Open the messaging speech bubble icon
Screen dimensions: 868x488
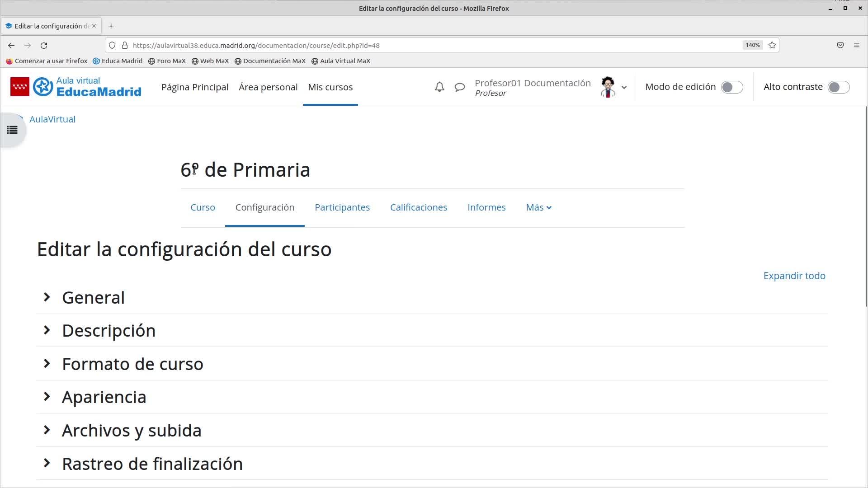coord(460,87)
